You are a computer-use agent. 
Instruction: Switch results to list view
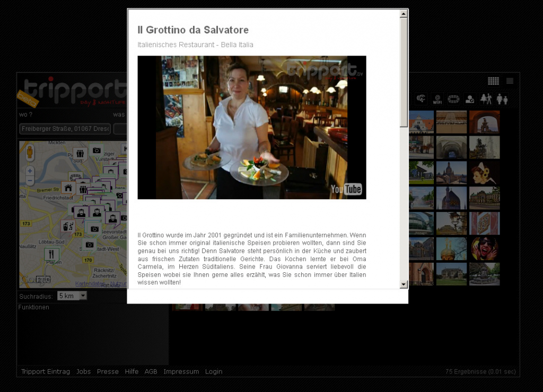pyautogui.click(x=510, y=81)
